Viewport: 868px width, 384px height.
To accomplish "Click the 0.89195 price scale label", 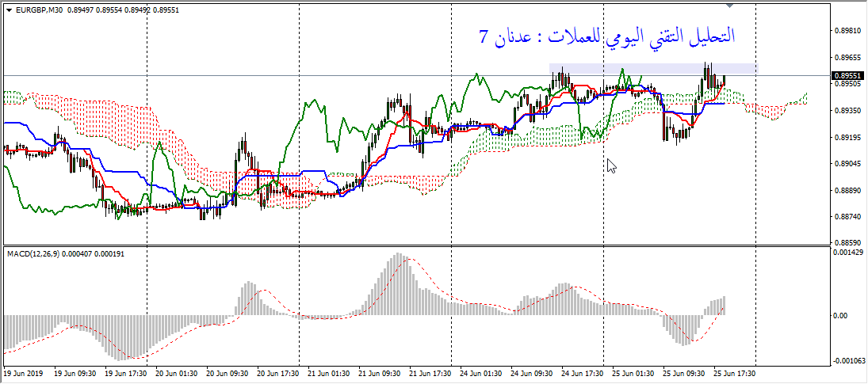I will 847,137.
